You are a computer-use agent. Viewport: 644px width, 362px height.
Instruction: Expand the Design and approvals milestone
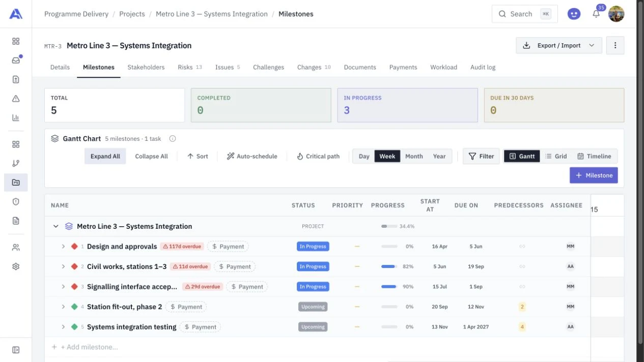[x=63, y=247]
